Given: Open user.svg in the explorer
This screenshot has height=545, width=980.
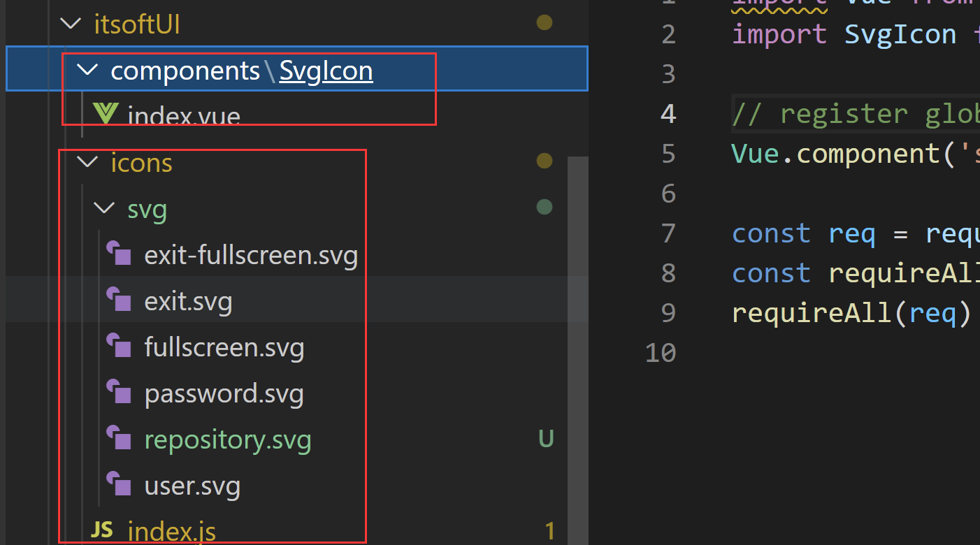Looking at the screenshot, I should click(192, 486).
